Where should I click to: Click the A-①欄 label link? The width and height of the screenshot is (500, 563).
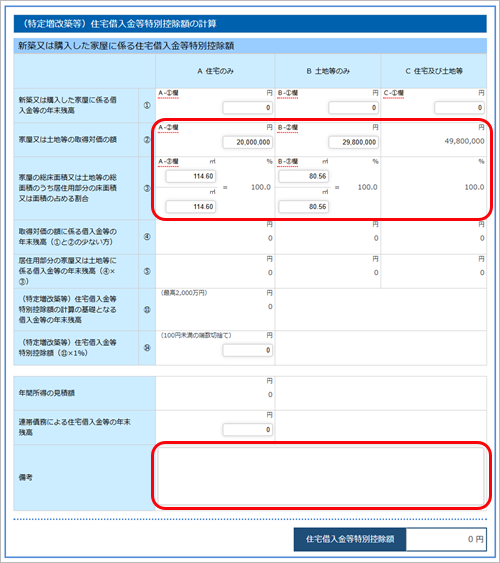click(168, 93)
